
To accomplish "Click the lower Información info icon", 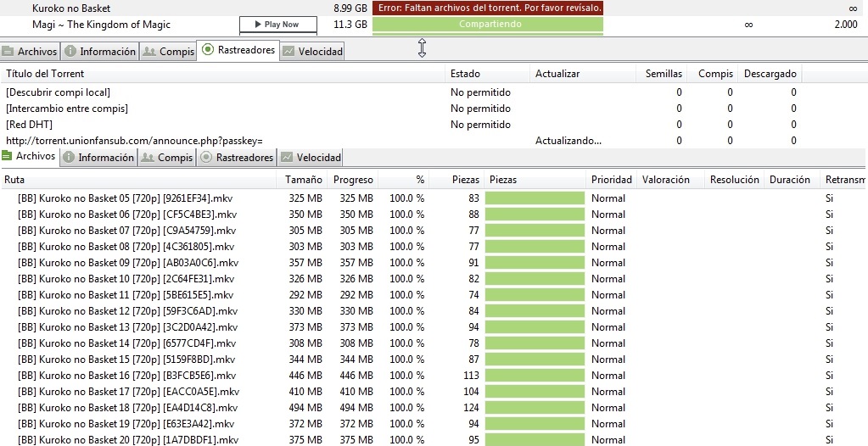I will click(69, 157).
